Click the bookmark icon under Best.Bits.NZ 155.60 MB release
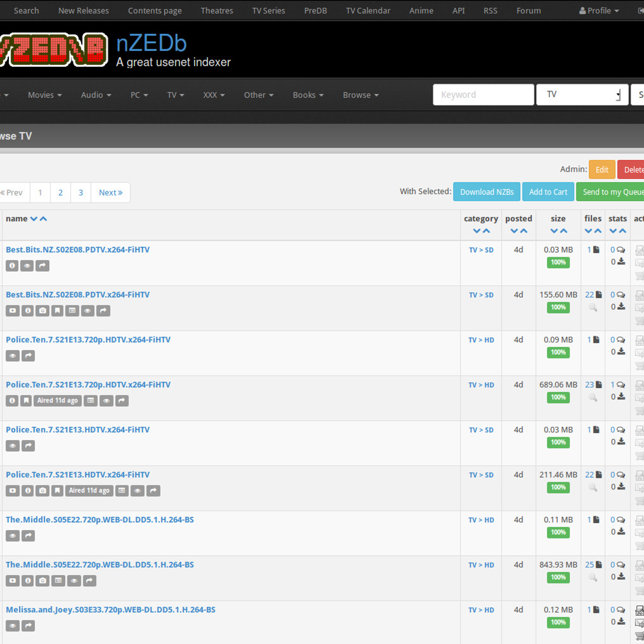Screen dimensions: 644x644 pyautogui.click(x=58, y=311)
